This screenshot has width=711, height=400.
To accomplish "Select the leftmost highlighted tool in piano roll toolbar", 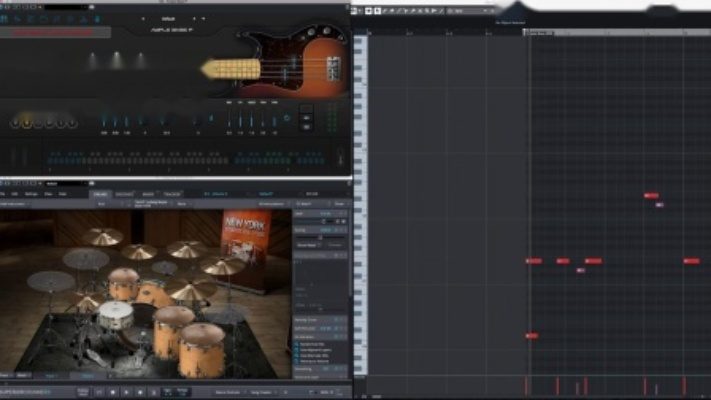I will pyautogui.click(x=368, y=10).
